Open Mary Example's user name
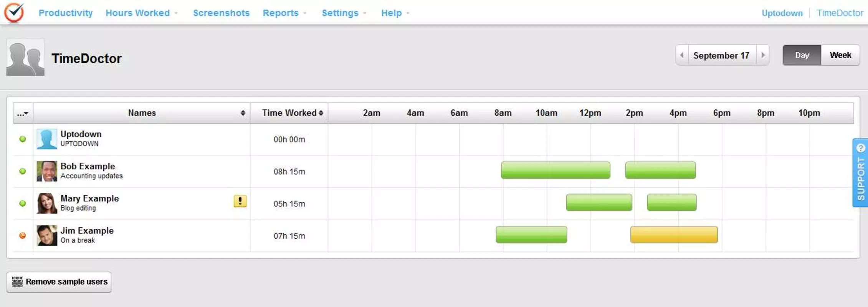Screen dimensions: 868x307 89,199
